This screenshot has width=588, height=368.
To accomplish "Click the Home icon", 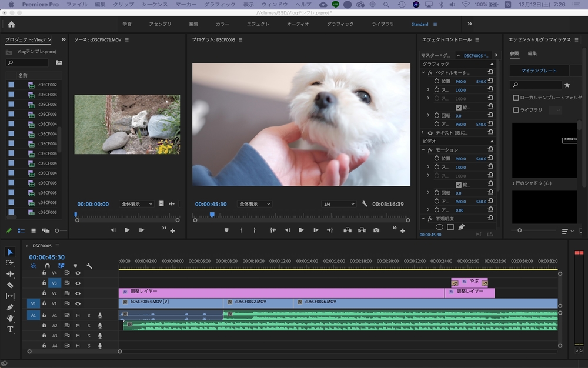I will (x=11, y=24).
